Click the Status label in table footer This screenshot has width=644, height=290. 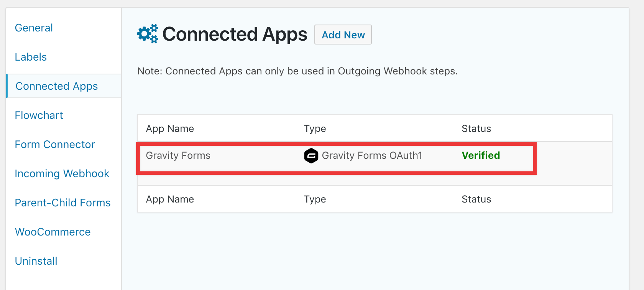point(476,199)
